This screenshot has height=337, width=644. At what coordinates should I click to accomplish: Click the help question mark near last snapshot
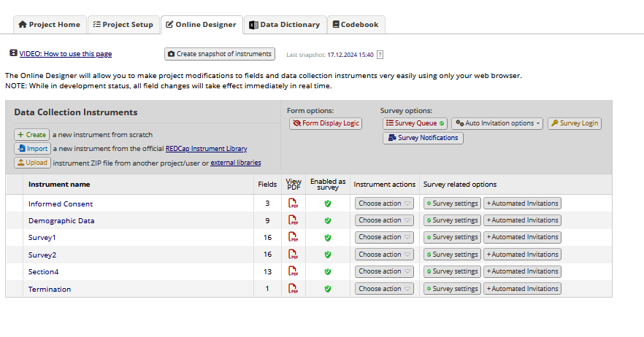380,55
